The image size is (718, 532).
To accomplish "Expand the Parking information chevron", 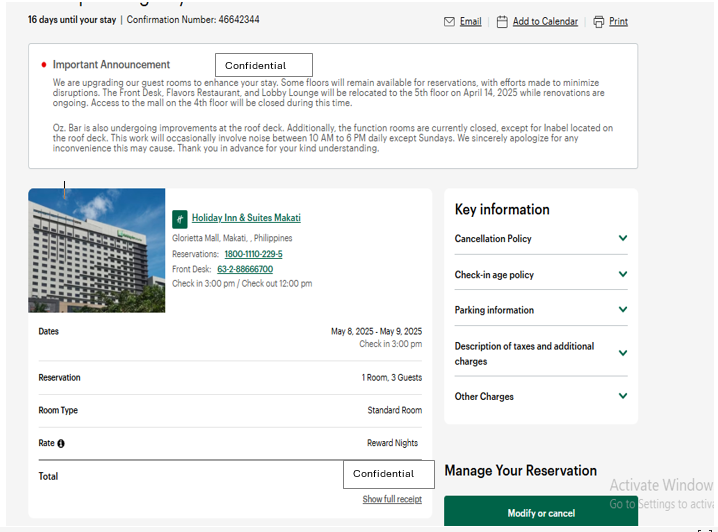I will [x=623, y=309].
